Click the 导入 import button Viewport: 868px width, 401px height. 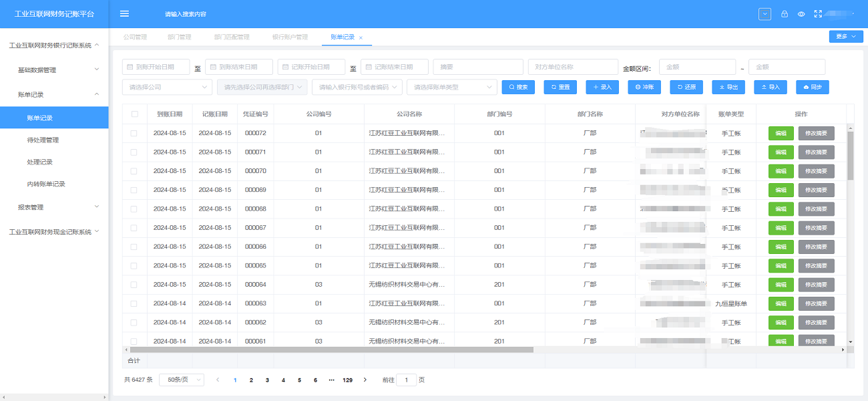771,87
